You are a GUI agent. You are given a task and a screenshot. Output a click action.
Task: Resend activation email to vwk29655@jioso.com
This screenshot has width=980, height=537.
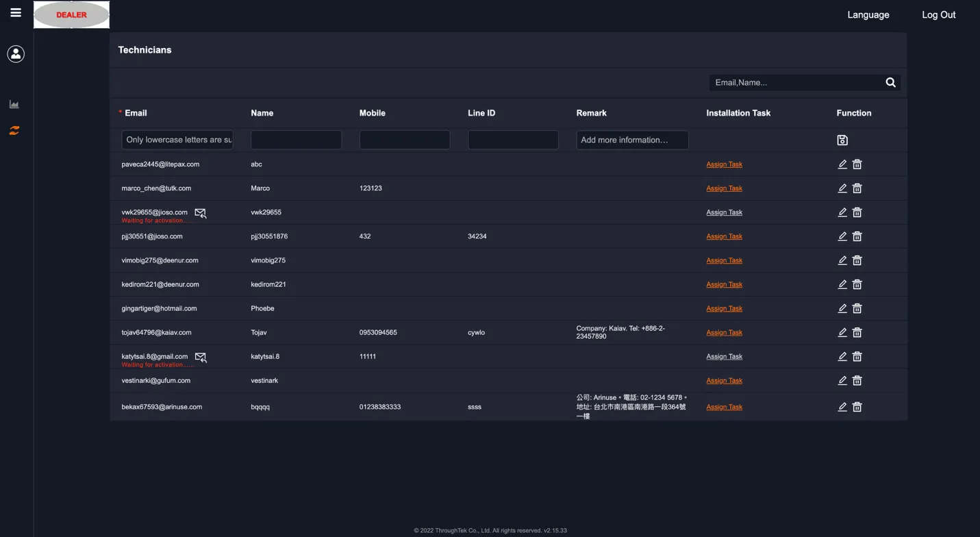200,213
